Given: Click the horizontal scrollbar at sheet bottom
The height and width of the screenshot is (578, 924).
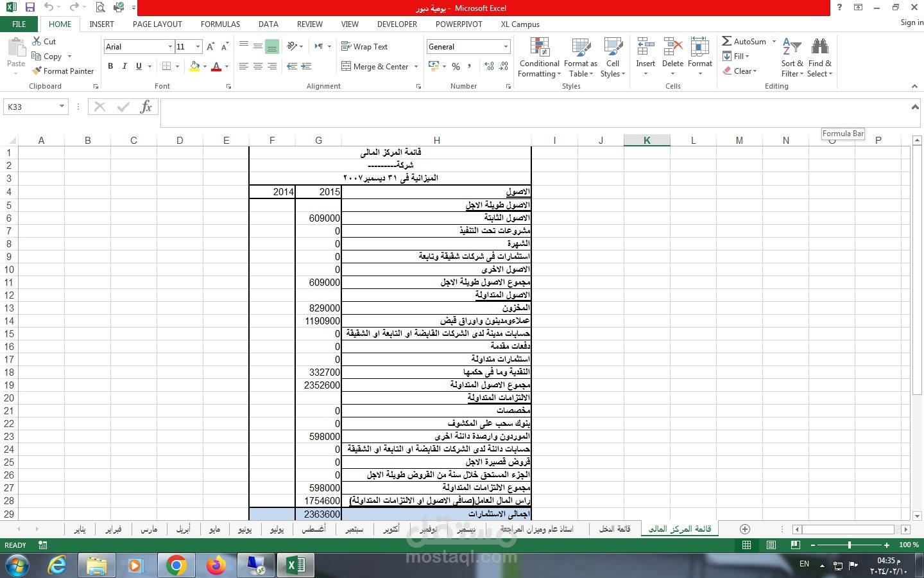Looking at the screenshot, I should (848, 529).
